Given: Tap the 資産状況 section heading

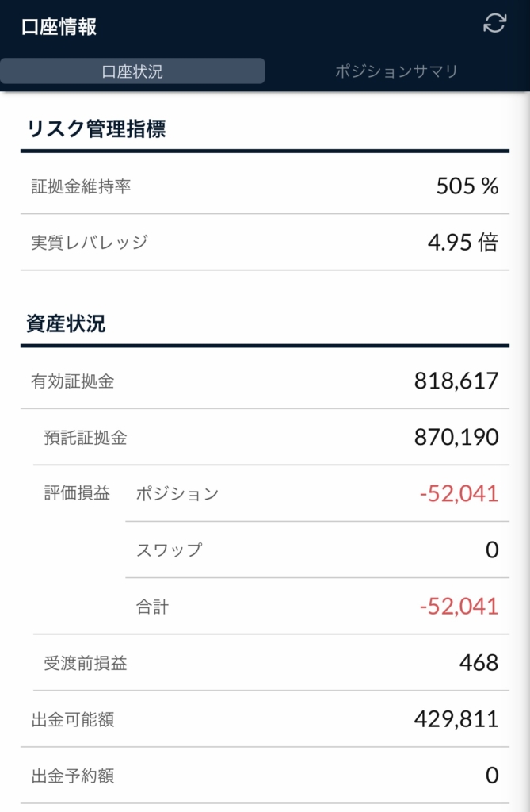Looking at the screenshot, I should coord(66,324).
